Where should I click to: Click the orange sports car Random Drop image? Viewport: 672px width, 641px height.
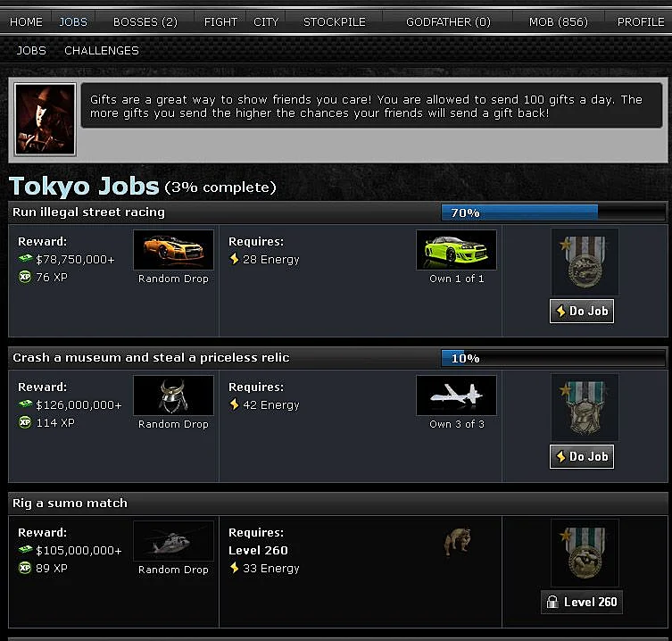point(173,250)
